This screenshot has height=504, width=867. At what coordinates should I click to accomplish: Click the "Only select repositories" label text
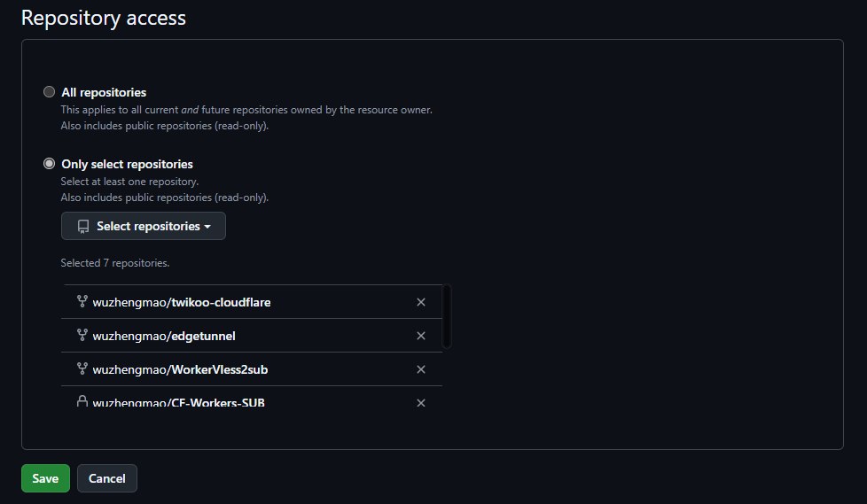pos(127,164)
